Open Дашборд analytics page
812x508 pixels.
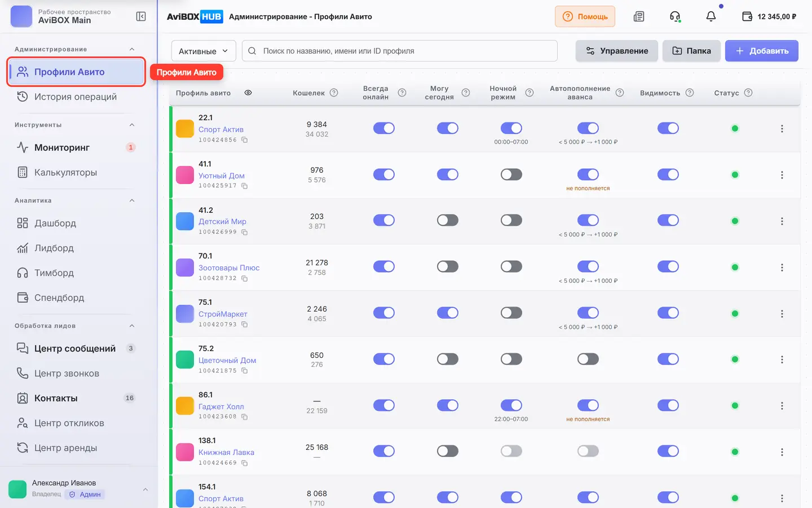click(76, 224)
